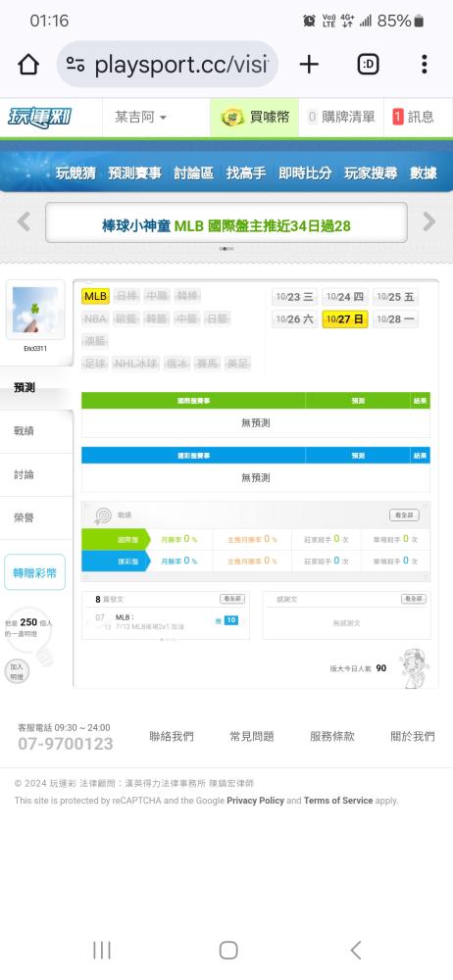Tap the playsport.cc address bar
This screenshot has width=453, height=980.
pos(168,65)
